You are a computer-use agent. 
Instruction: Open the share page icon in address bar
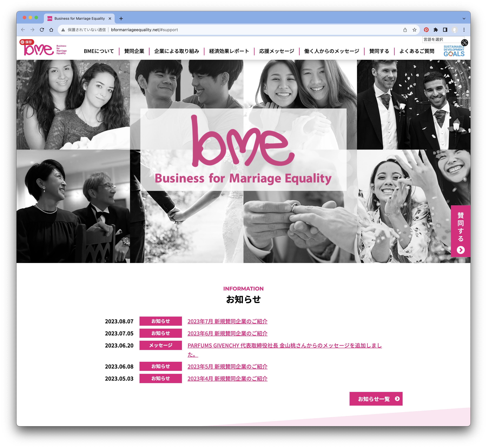[x=405, y=30]
